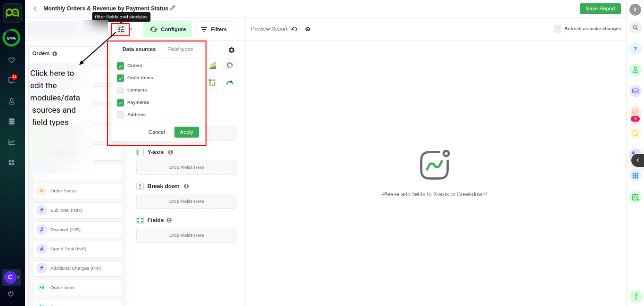Switch to the Field types tab
The image size is (644, 306).
click(180, 49)
